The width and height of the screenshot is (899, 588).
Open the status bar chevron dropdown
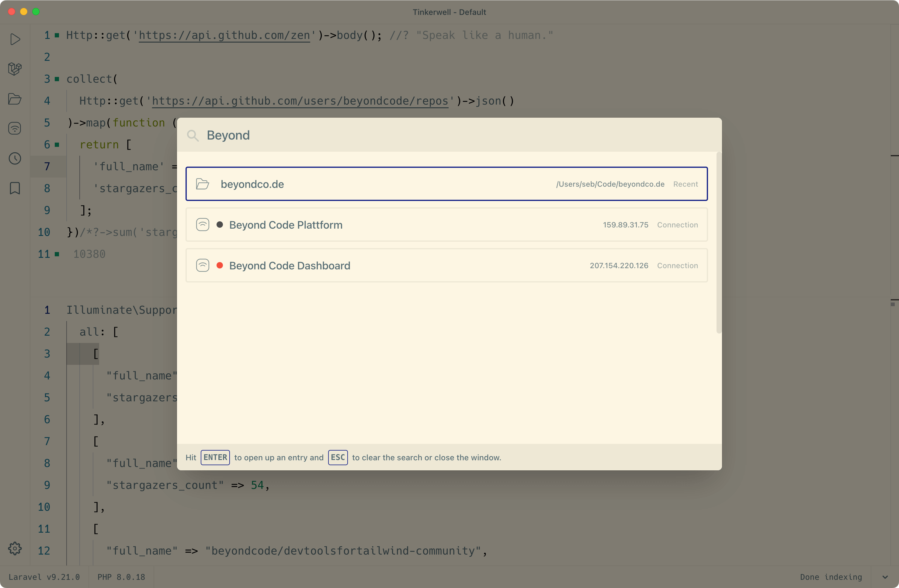click(885, 577)
